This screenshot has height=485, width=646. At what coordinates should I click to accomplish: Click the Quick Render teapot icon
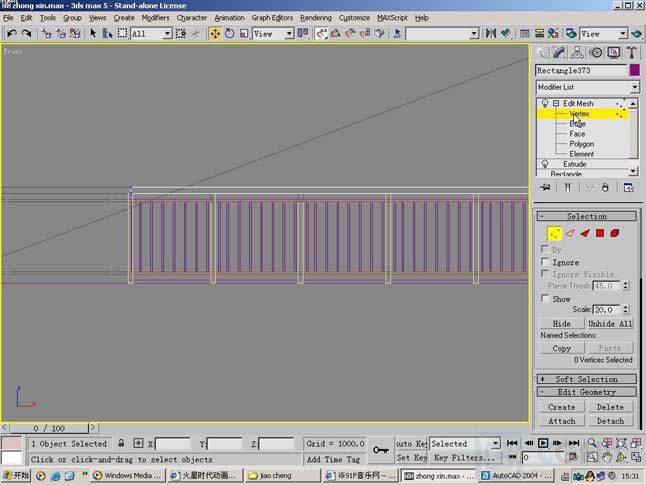(x=637, y=33)
